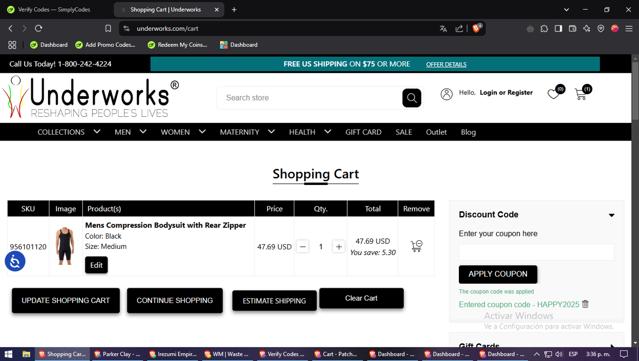The height and width of the screenshot is (361, 639).
Task: Click the site settings icon in address bar
Action: point(127,29)
